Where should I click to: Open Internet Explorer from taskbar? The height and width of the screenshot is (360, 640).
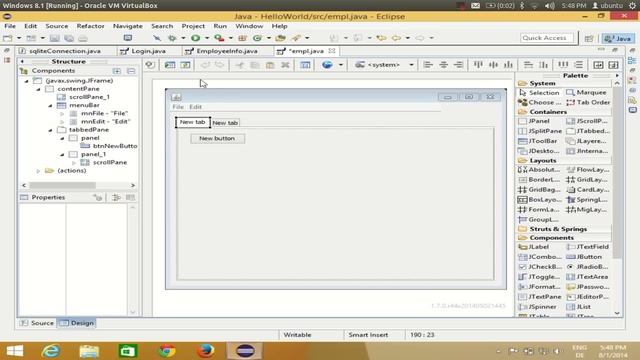click(51, 351)
